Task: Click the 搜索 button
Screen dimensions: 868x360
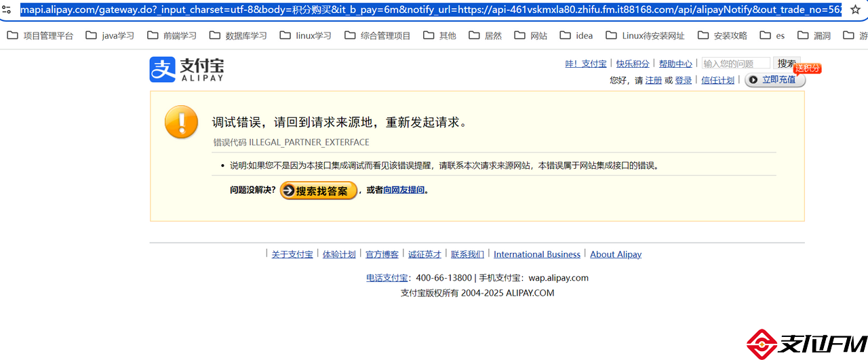Action: click(x=787, y=64)
